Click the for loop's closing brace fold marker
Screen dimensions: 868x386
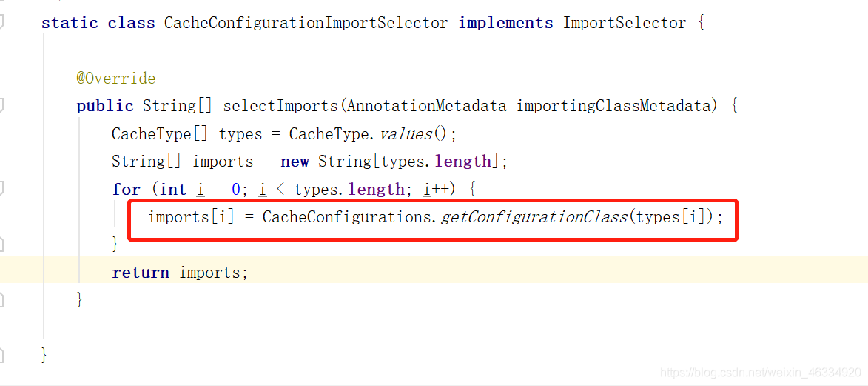click(1, 244)
